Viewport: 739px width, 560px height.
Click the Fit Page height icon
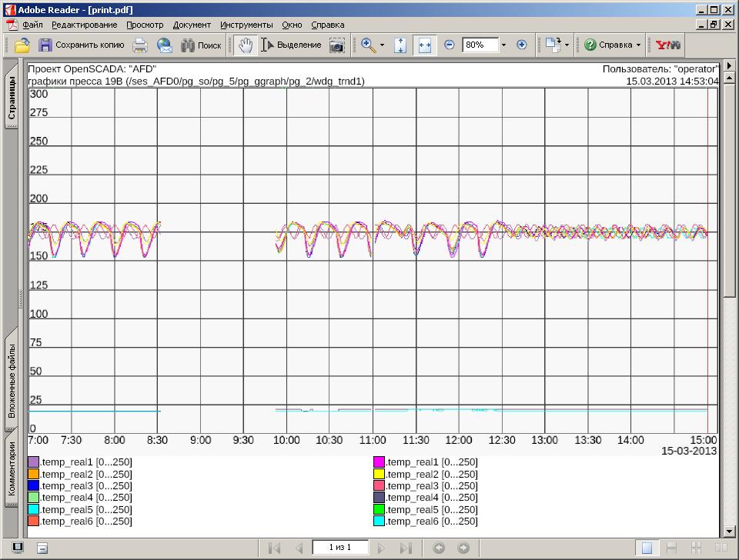400,45
